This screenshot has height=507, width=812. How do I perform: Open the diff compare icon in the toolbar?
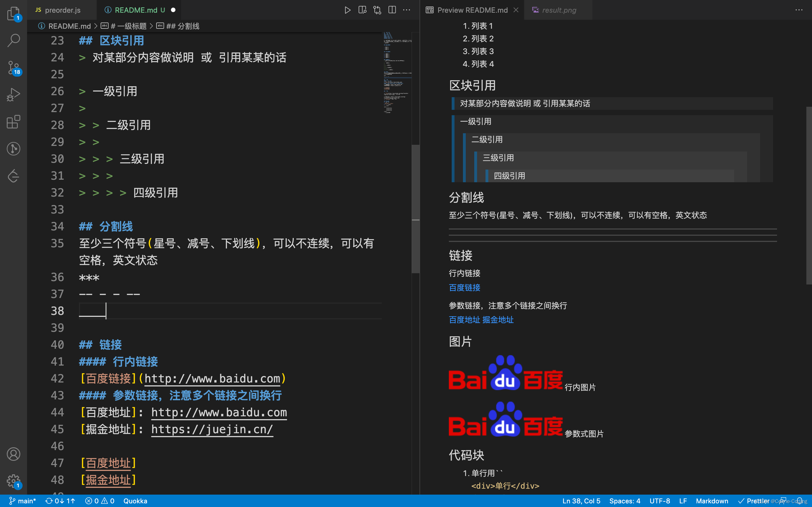377,10
